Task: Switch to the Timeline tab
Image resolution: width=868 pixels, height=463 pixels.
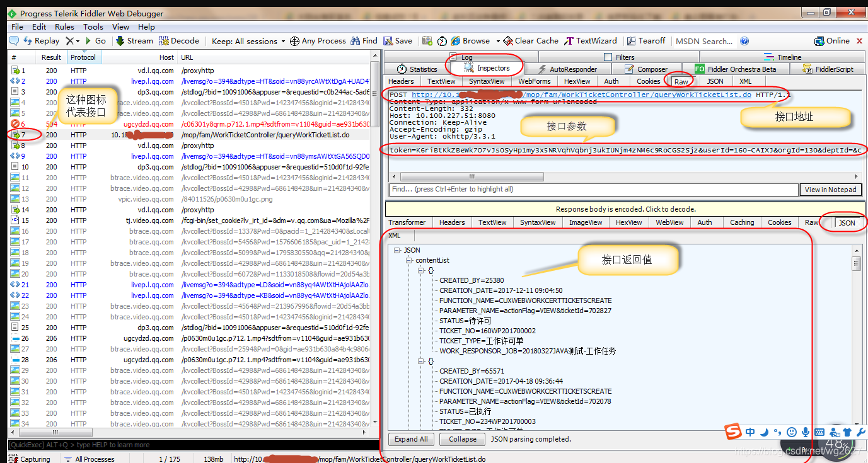Action: coord(782,57)
